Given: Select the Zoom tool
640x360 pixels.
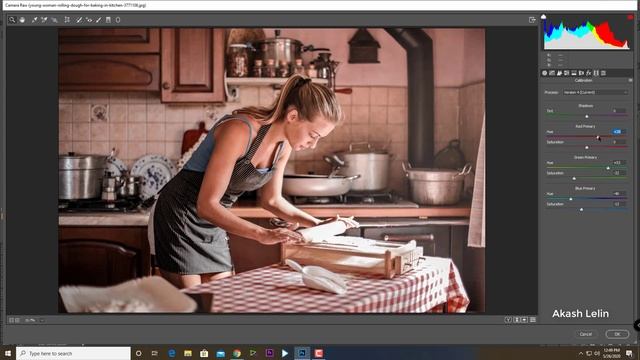Looking at the screenshot, I should click(12, 20).
